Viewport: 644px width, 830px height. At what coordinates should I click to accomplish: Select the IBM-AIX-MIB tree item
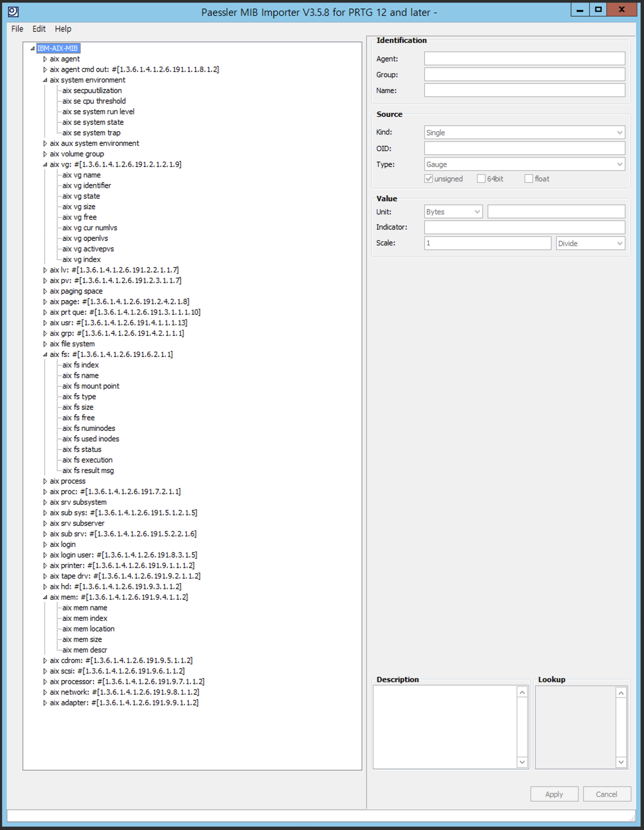point(58,48)
